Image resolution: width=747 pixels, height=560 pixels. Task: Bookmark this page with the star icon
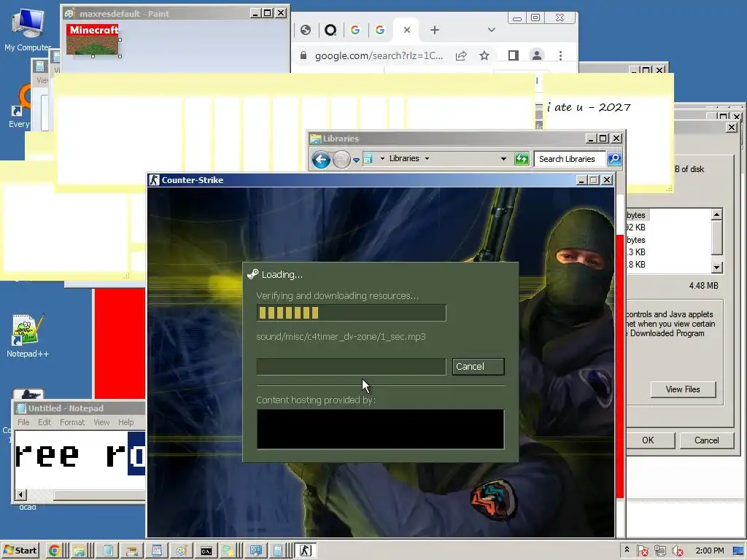point(484,55)
